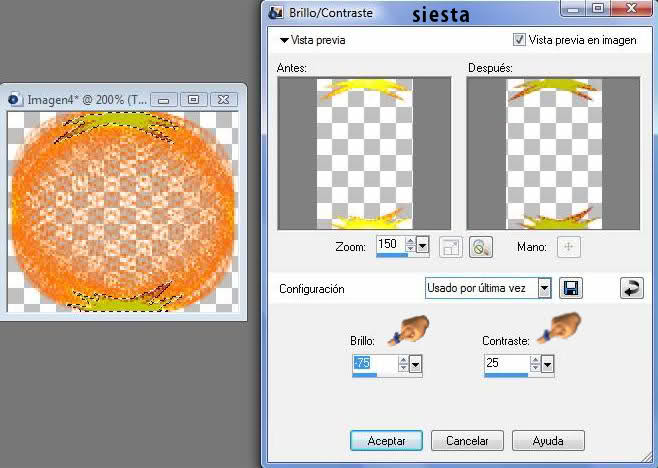Click the Contraste value field
Viewport: 658px width, 468px height.
tap(507, 363)
